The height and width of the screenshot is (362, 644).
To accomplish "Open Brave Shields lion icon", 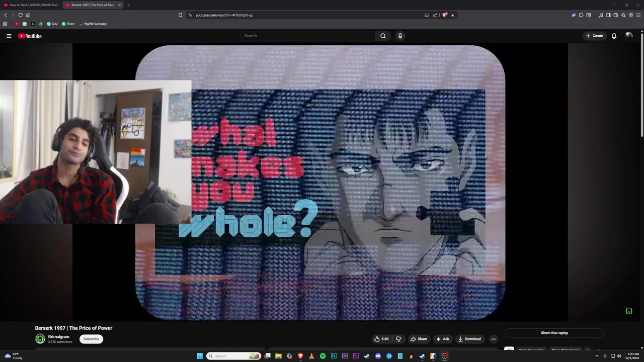I will pyautogui.click(x=445, y=15).
